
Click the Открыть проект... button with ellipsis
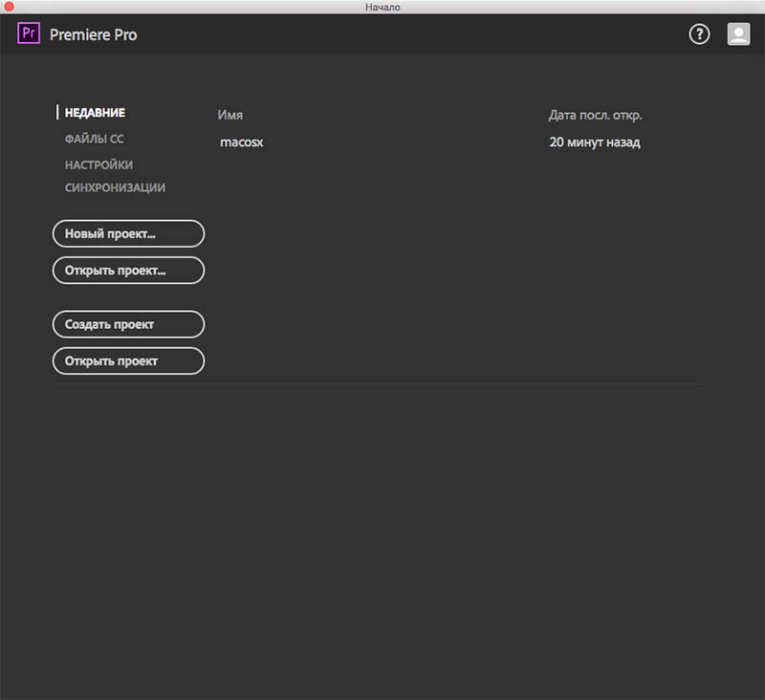coord(128,271)
